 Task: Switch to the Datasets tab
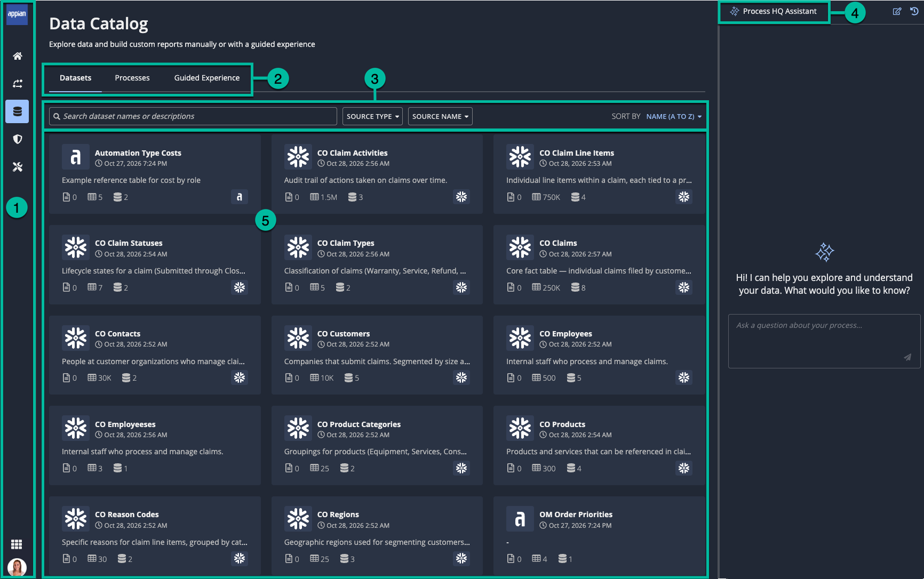pyautogui.click(x=75, y=78)
